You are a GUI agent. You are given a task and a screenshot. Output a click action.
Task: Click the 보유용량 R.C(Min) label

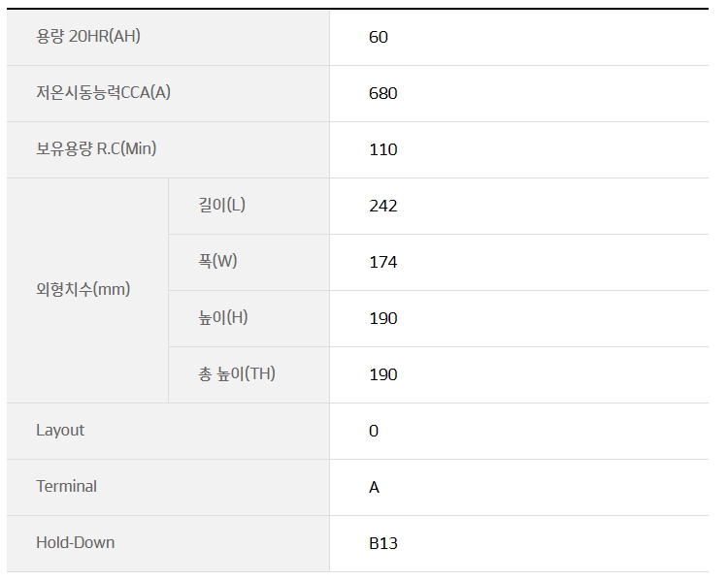pos(96,149)
